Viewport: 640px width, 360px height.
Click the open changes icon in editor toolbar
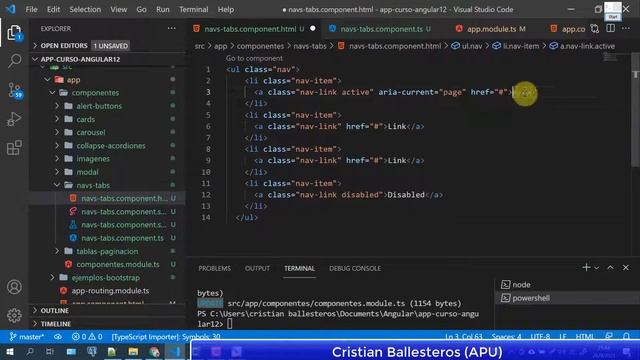pyautogui.click(x=595, y=29)
